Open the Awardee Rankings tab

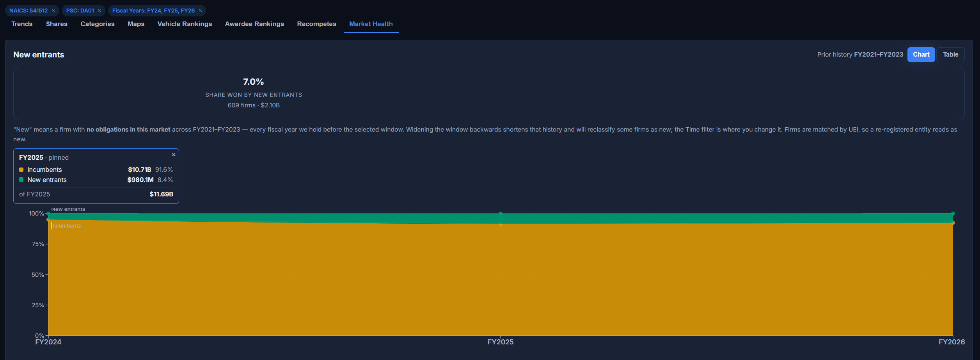(254, 24)
